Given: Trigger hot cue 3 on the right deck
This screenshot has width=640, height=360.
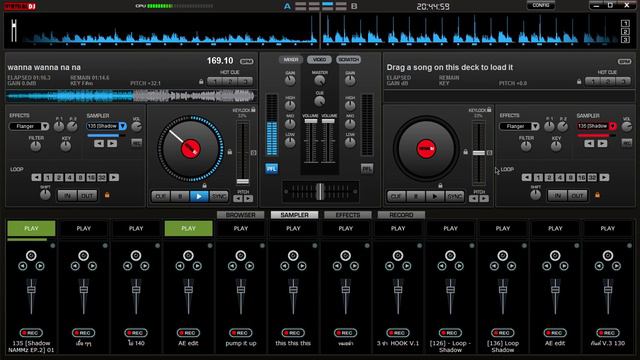Looking at the screenshot, I should point(623,82).
